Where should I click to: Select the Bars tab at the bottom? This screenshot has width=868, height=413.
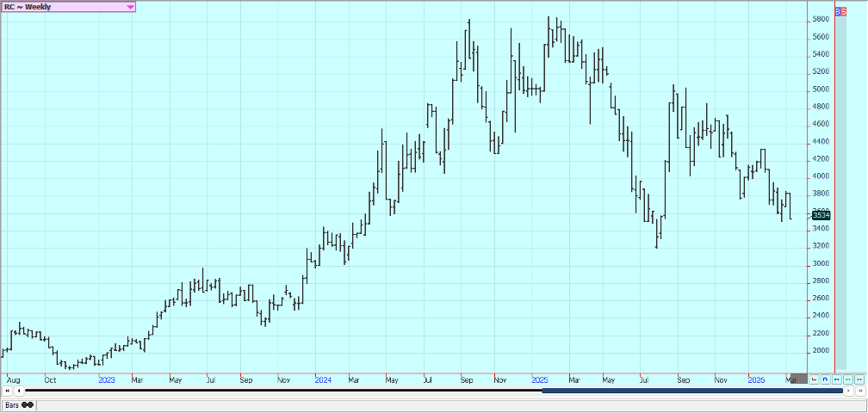[12, 404]
